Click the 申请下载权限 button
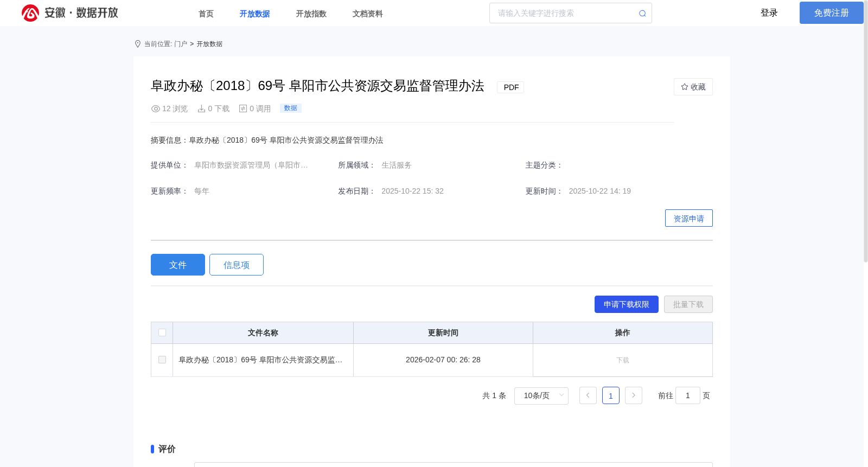 627,304
